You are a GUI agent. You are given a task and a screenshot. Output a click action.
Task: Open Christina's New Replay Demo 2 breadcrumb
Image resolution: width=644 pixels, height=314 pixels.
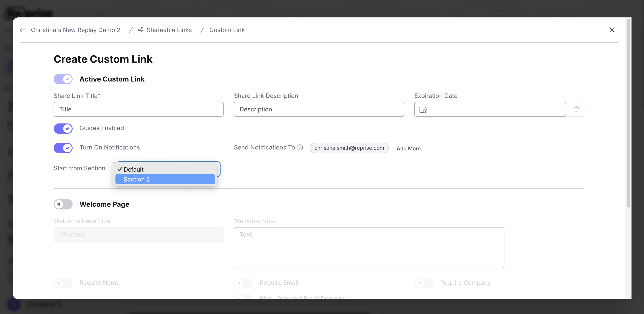(76, 30)
